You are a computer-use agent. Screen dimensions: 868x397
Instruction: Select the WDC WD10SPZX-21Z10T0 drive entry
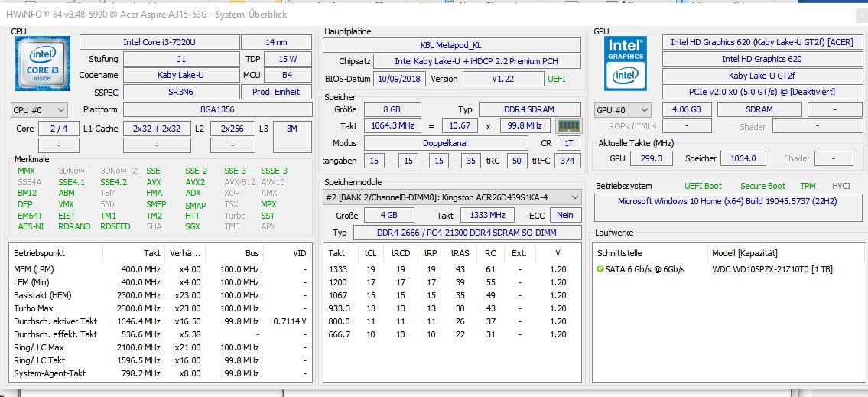(x=772, y=269)
